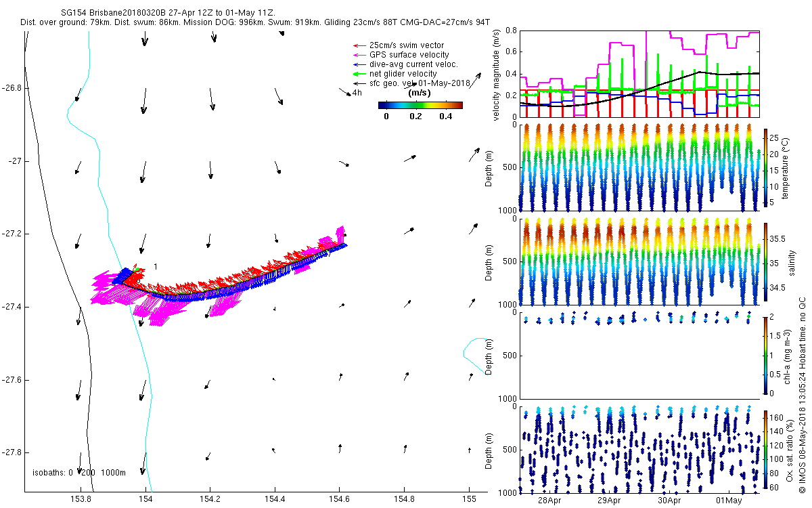Viewport: 812px width, 508px height.
Task: Click the '1' waypoint label near the glider track
Action: coord(155,267)
